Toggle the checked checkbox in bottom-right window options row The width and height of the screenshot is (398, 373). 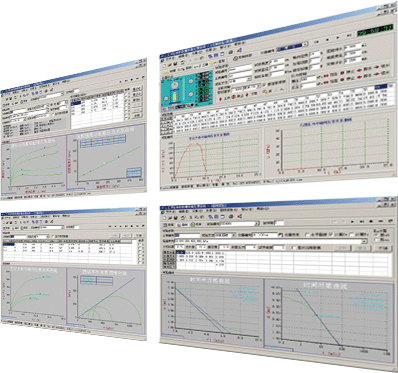pos(331,234)
